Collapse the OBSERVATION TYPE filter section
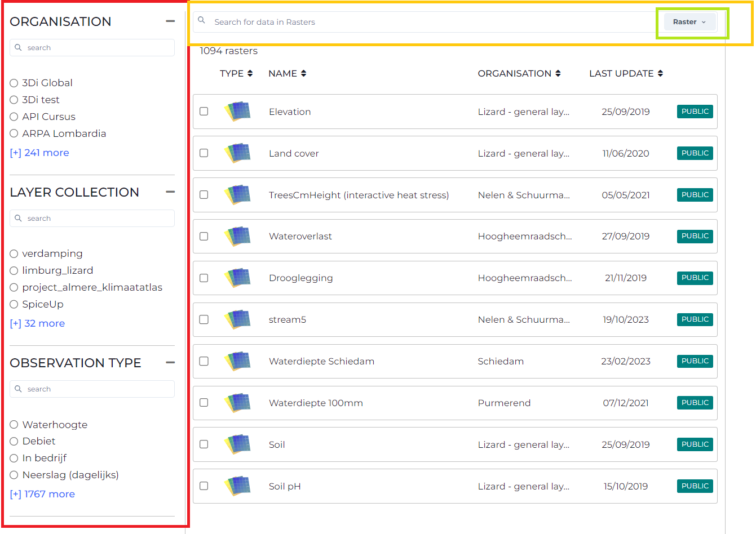Viewport: 756px width, 534px height. [x=170, y=363]
